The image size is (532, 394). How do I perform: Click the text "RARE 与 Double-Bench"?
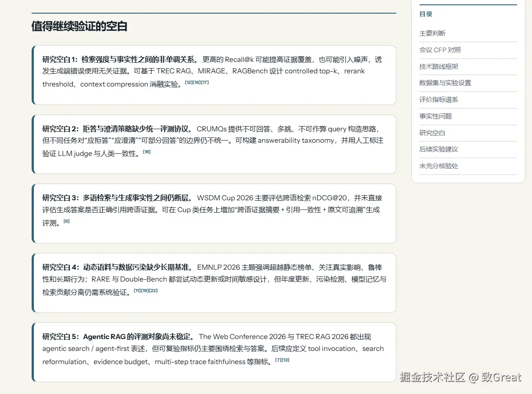(128, 279)
